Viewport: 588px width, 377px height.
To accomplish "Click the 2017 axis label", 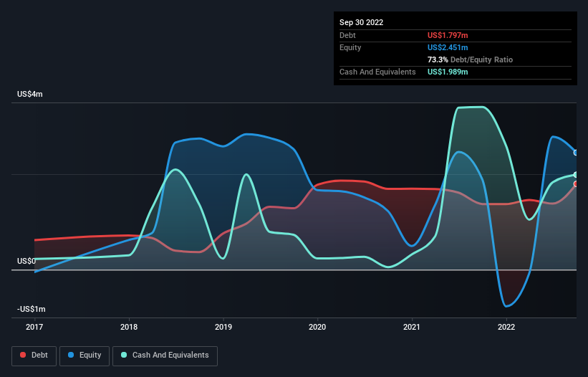I will (x=34, y=327).
